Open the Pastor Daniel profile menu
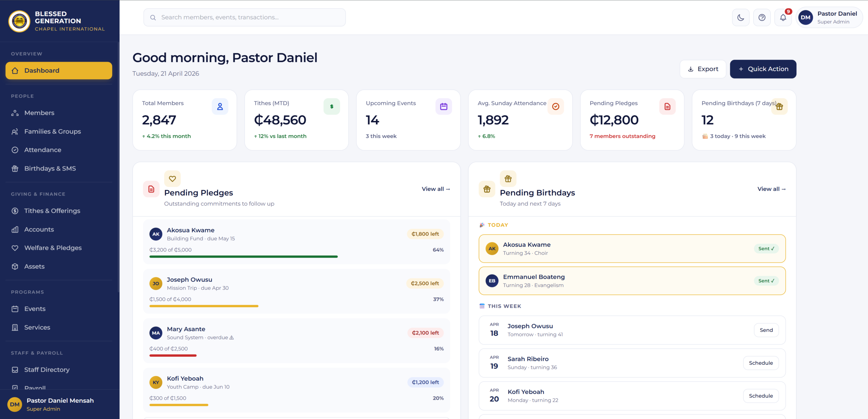 coord(829,17)
